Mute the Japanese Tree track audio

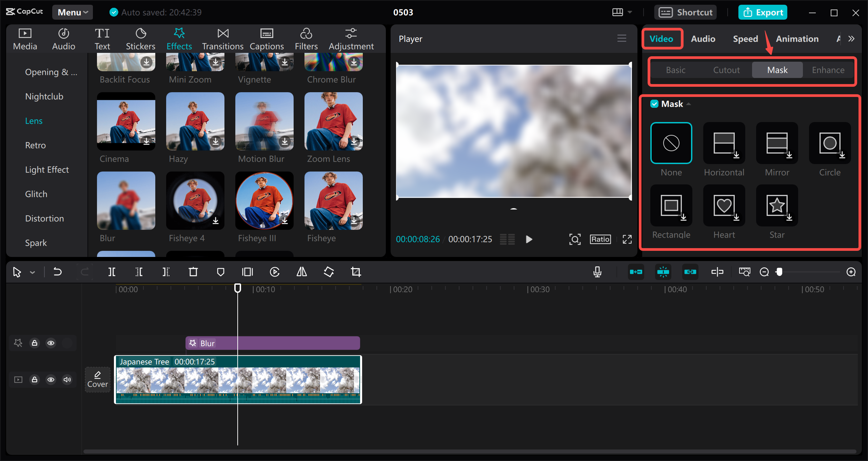pyautogui.click(x=67, y=380)
